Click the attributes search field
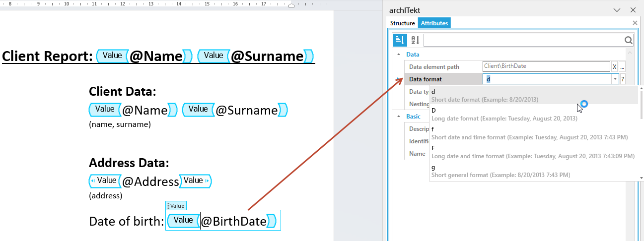 pos(524,41)
